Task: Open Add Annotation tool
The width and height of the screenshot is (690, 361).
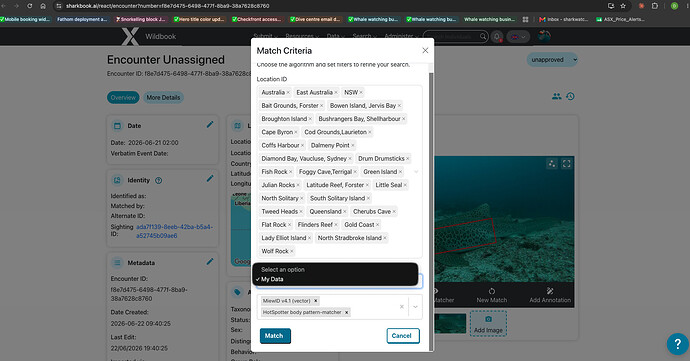Action: click(550, 295)
